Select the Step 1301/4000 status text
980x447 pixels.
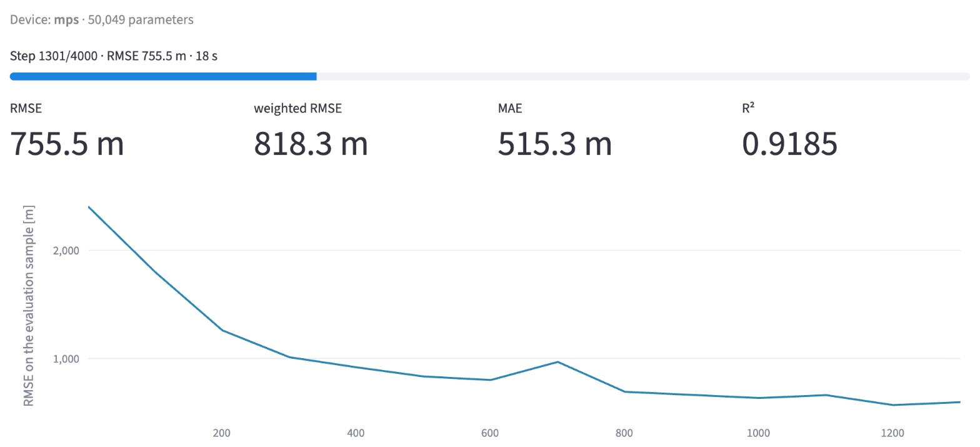(x=114, y=56)
